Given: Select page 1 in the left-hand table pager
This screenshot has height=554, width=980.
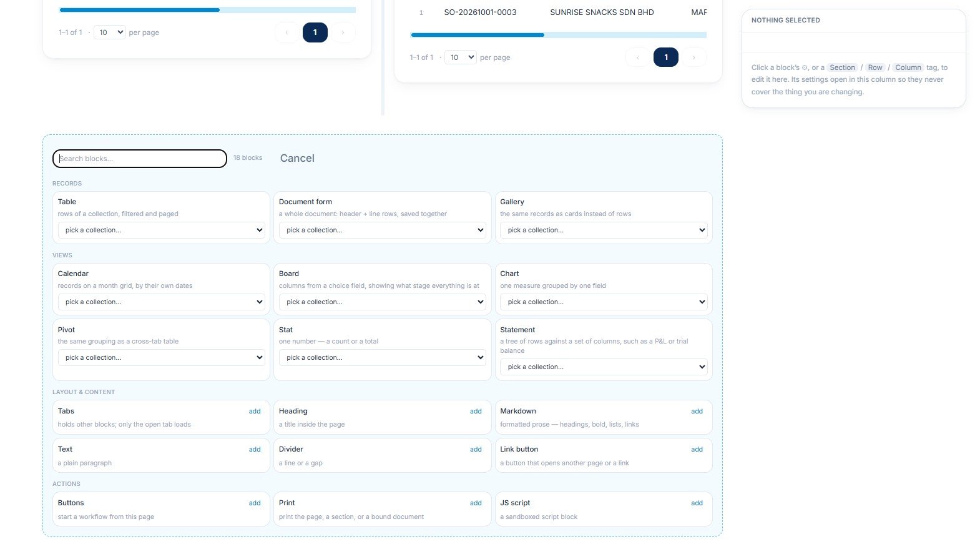Looking at the screenshot, I should (315, 32).
